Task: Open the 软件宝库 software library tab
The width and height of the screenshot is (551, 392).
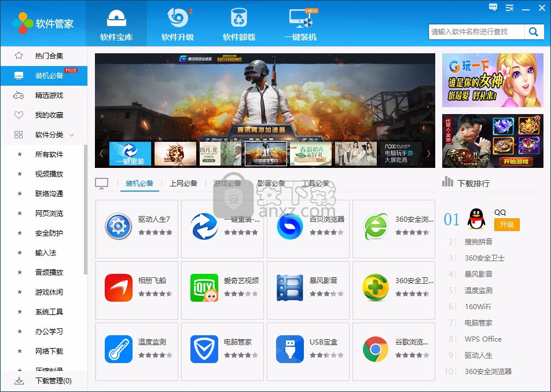Action: [116, 23]
